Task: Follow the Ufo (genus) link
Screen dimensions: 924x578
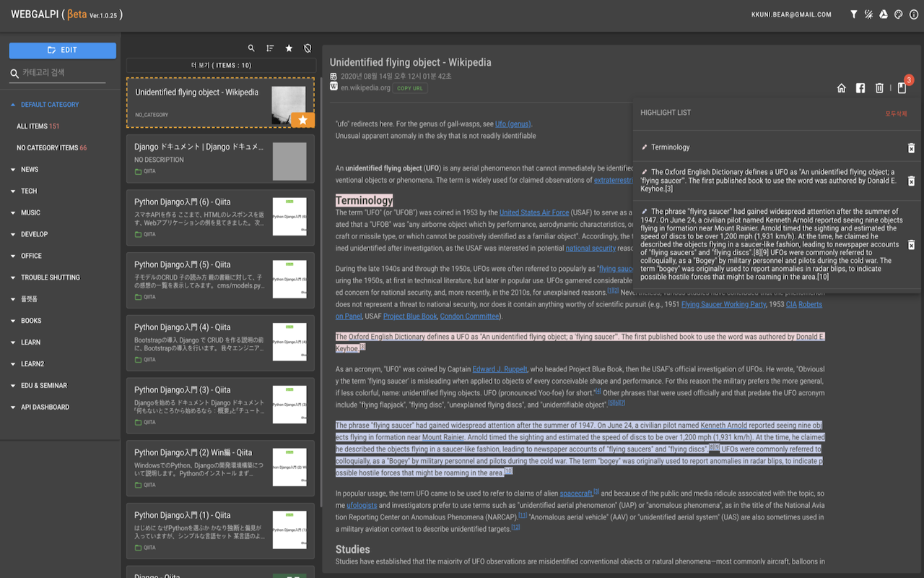Action: pyautogui.click(x=513, y=124)
